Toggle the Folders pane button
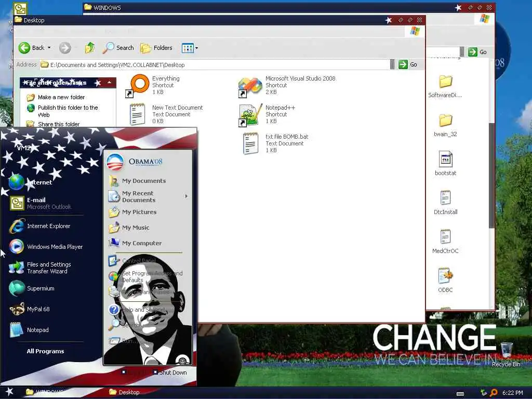The height and width of the screenshot is (399, 532). [x=156, y=48]
